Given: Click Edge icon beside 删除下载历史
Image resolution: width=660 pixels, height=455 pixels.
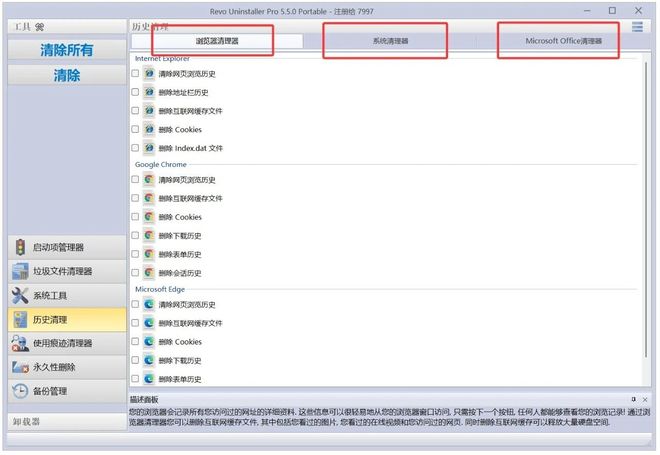Looking at the screenshot, I should (x=149, y=360).
